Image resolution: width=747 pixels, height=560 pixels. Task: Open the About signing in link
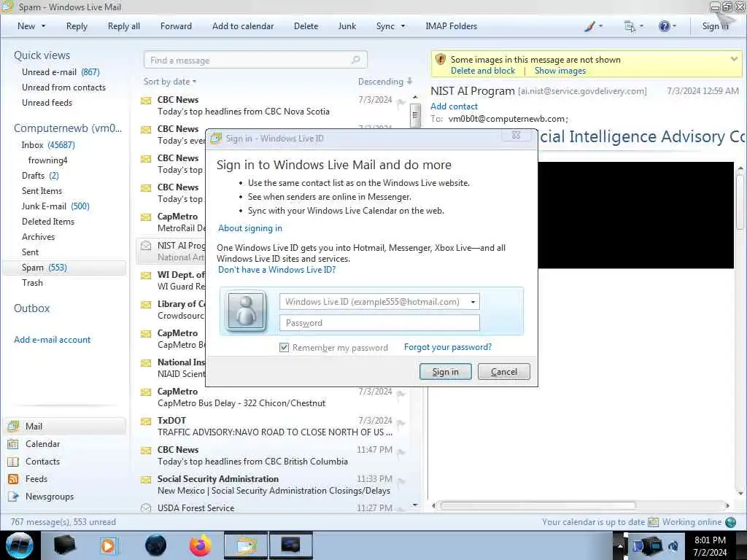click(250, 228)
